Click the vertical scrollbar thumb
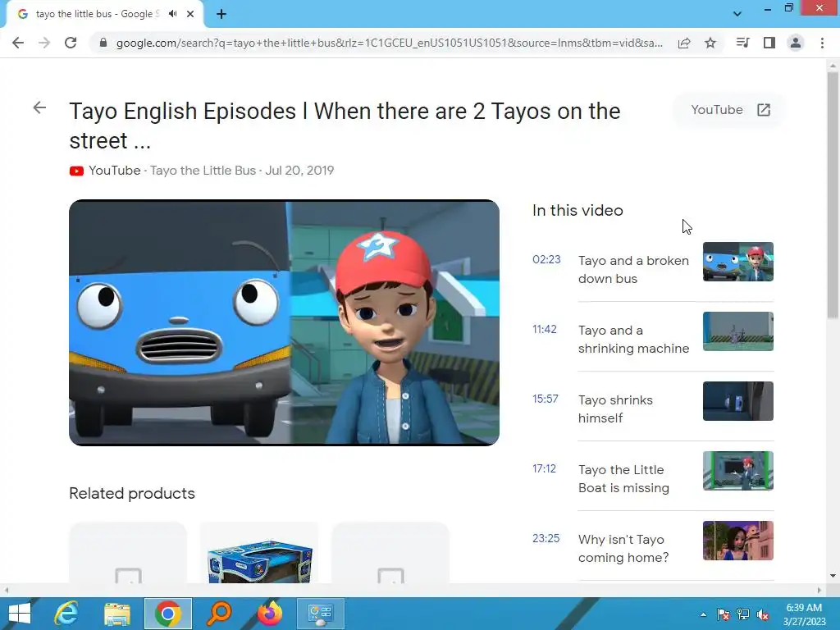This screenshot has width=840, height=630. (833, 195)
